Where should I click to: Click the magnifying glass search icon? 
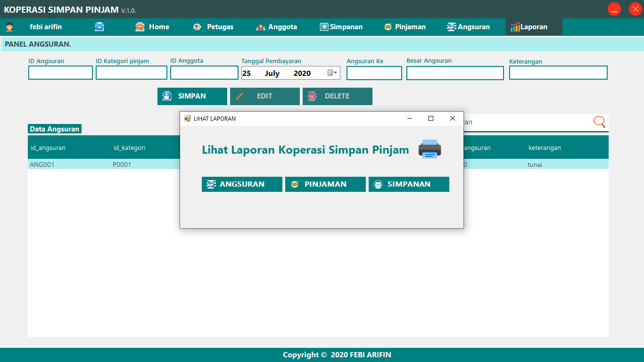(x=599, y=122)
